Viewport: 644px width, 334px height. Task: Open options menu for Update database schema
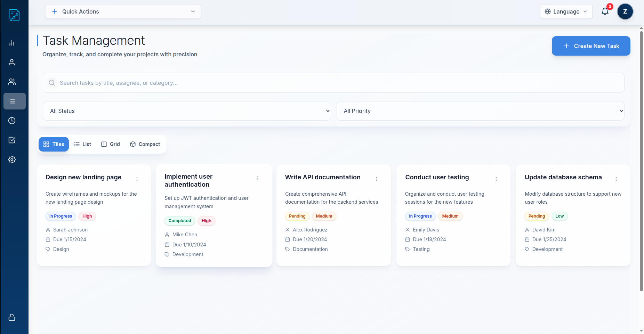[x=616, y=179]
